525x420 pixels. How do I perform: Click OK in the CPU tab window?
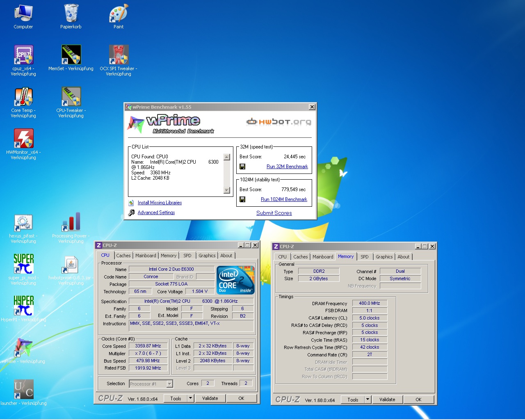point(241,398)
